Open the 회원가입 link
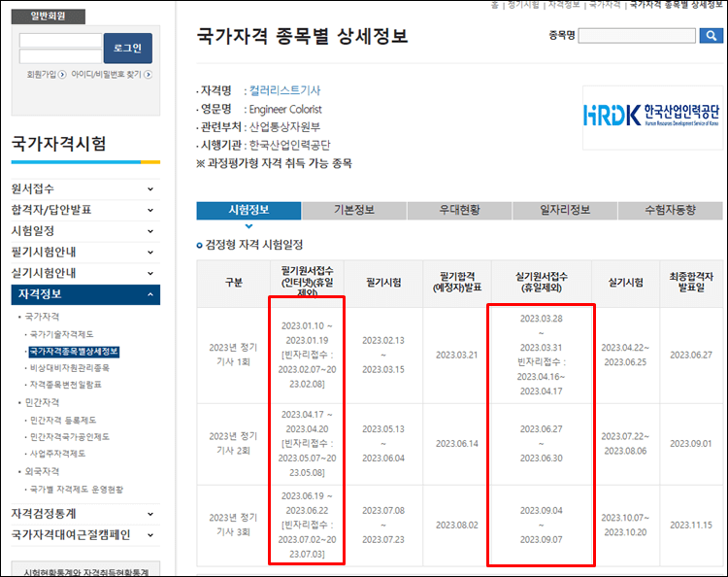The image size is (728, 577). point(42,75)
